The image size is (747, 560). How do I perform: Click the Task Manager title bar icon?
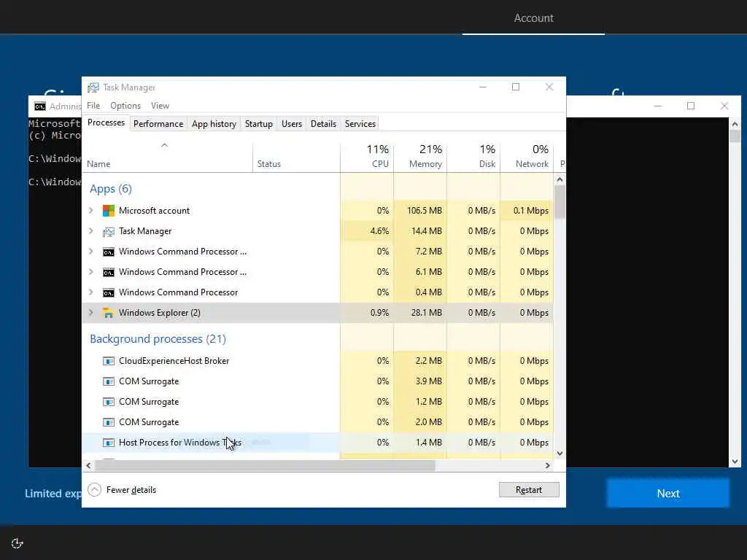93,87
